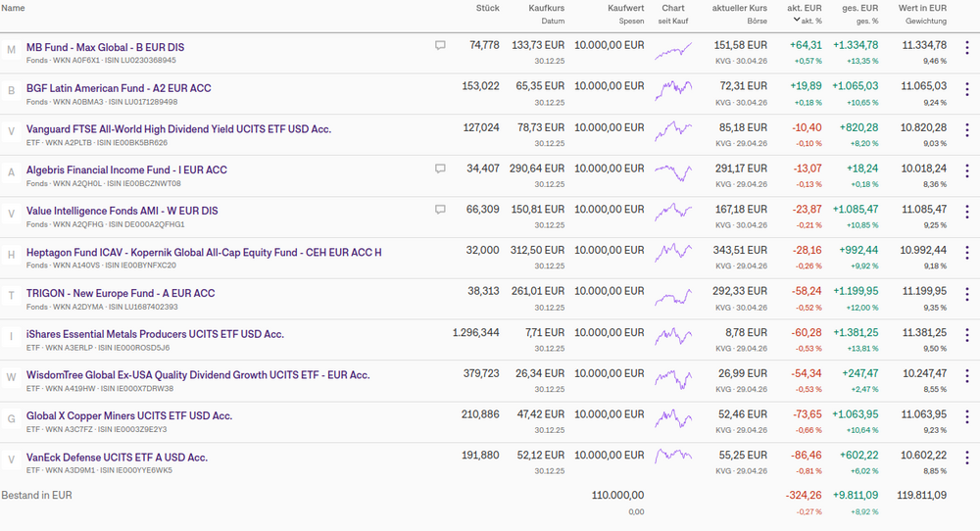
Task: Click the H avatar of Heptagon Fund
Action: [x=11, y=255]
